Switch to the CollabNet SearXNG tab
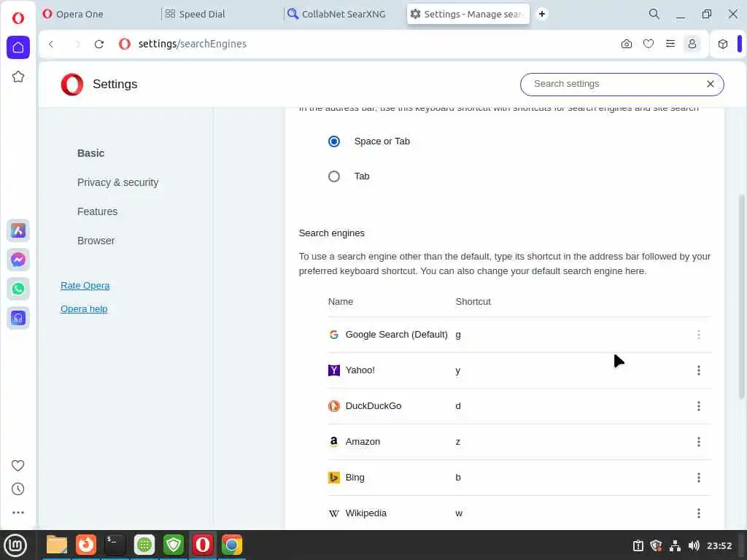The image size is (747, 560). point(344,14)
